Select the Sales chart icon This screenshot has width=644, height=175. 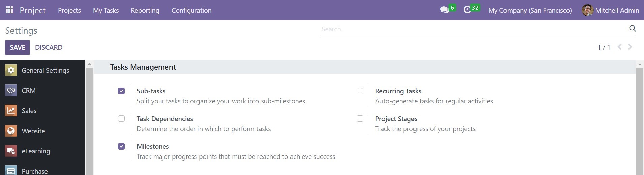coord(11,111)
